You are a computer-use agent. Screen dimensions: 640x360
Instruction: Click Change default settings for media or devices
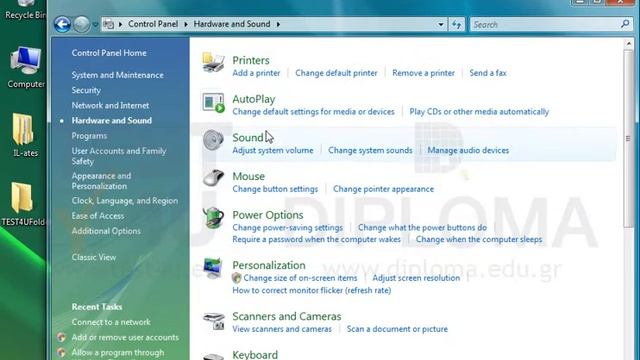click(313, 112)
